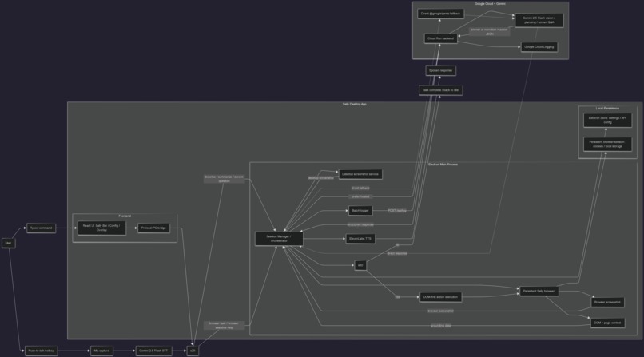Select the 'structured response' edge label

360,225
